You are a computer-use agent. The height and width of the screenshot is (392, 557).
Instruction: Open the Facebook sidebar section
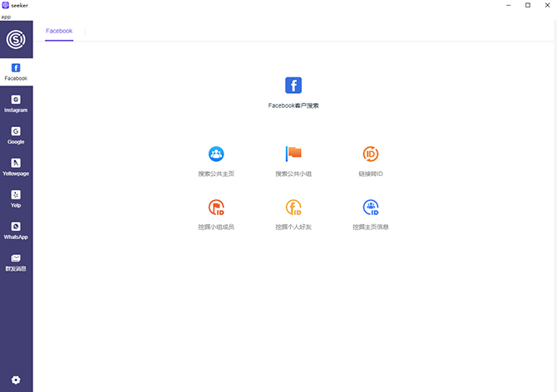pos(16,72)
